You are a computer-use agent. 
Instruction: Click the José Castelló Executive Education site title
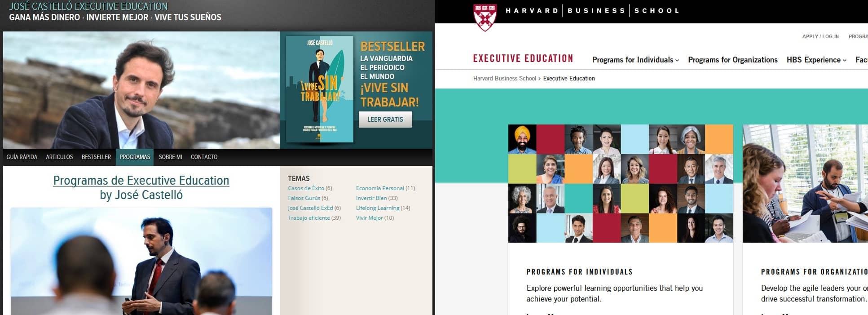point(88,6)
